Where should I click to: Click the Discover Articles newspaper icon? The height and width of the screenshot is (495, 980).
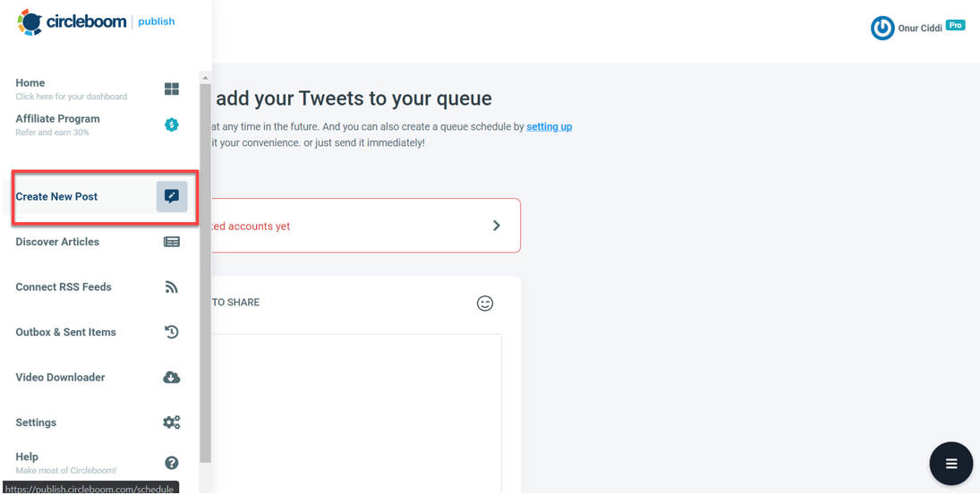171,242
